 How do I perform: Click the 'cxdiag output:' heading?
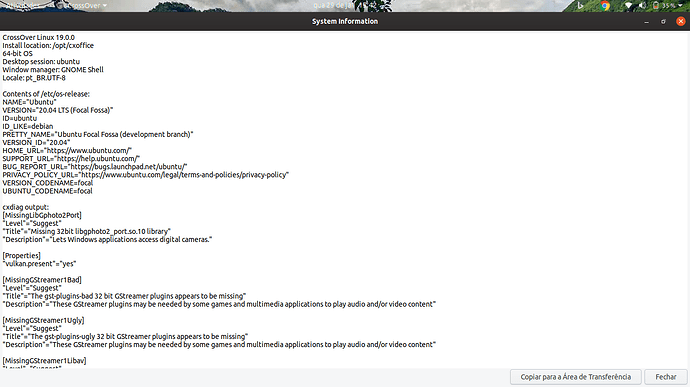click(26, 207)
